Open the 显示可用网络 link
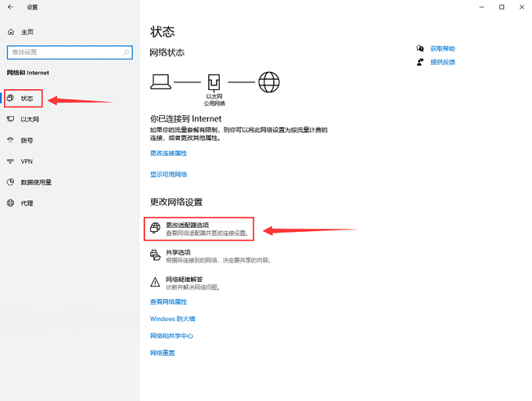532x401 pixels. point(169,175)
